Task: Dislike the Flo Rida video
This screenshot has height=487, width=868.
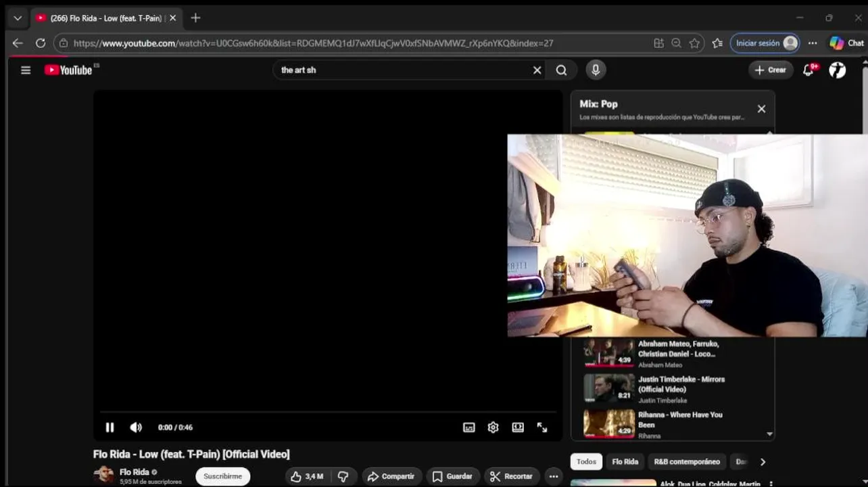Action: 343,476
